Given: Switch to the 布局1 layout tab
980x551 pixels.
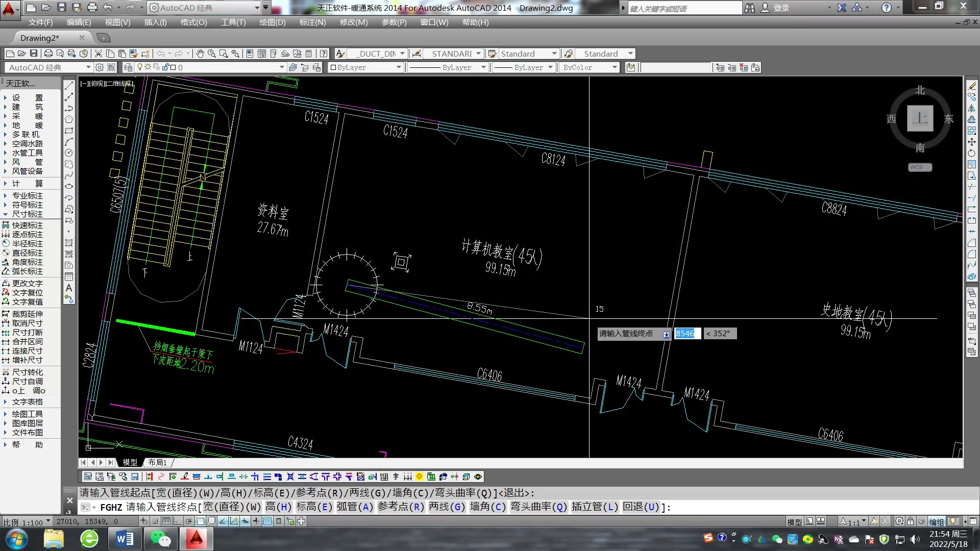Looking at the screenshot, I should (x=157, y=462).
